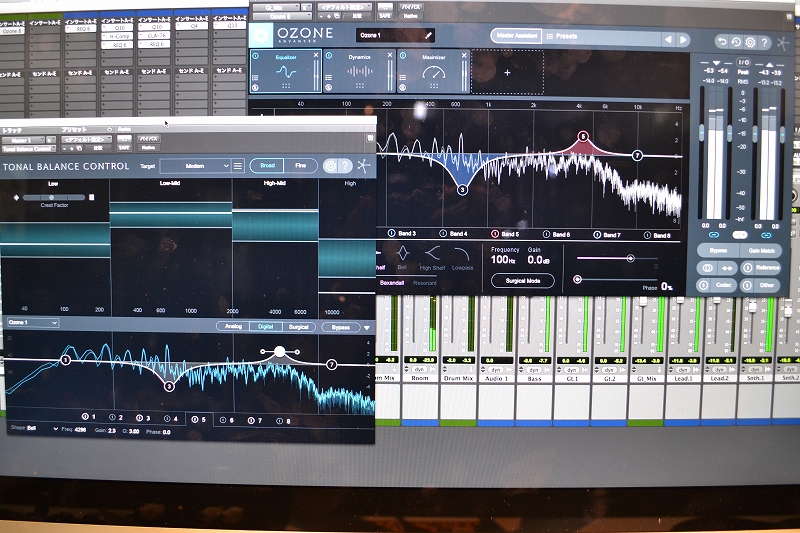This screenshot has height=533, width=800.
Task: Toggle power on the Dynamics module
Action: click(x=329, y=56)
